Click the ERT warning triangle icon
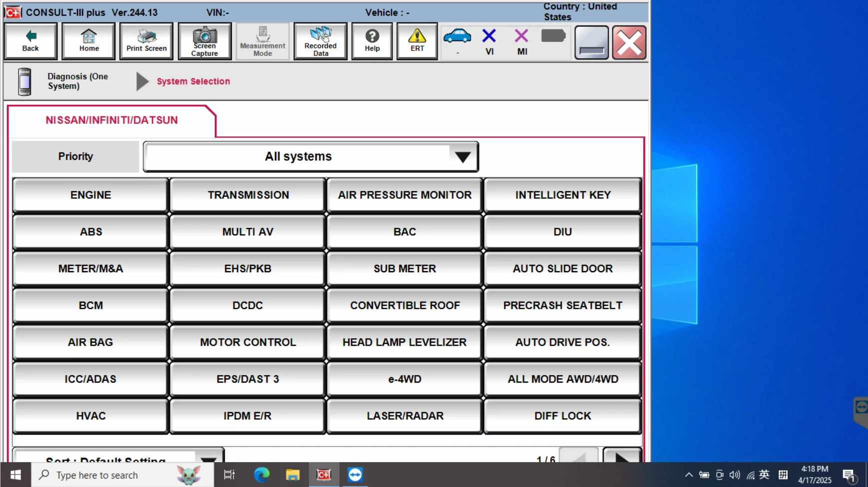868x487 pixels. pyautogui.click(x=417, y=41)
